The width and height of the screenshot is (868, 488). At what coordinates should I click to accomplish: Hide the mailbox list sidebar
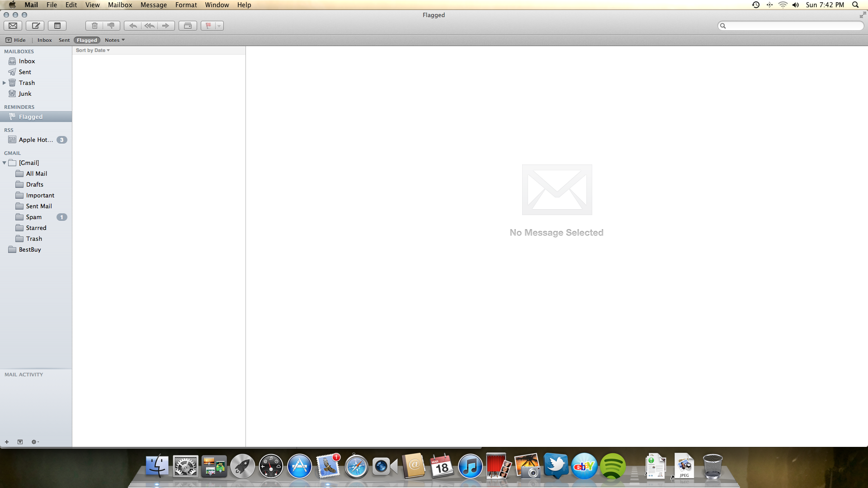pyautogui.click(x=15, y=40)
